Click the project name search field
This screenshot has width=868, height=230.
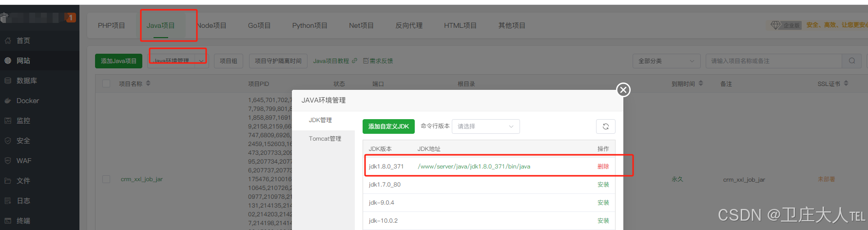tap(773, 61)
